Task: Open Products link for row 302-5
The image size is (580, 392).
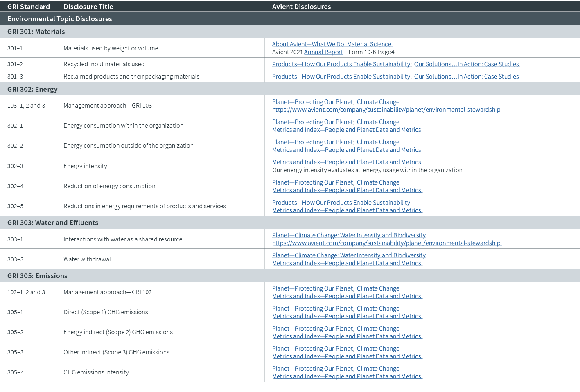Action: (341, 202)
